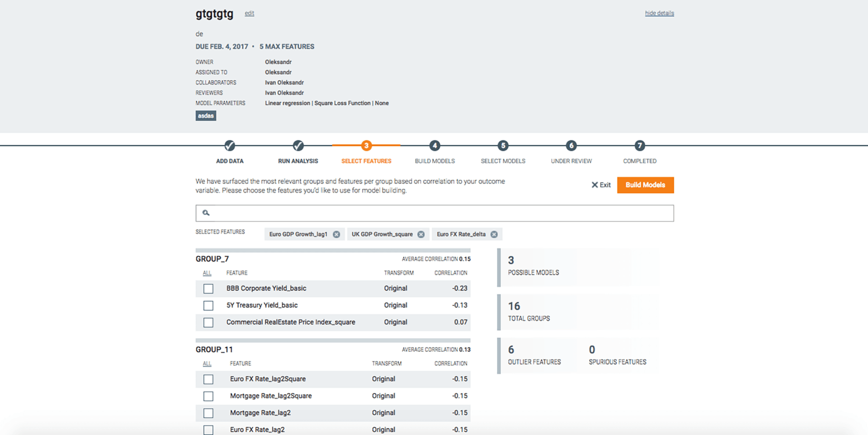Collapse project info with hide details
The height and width of the screenshot is (435, 868).
click(x=659, y=13)
